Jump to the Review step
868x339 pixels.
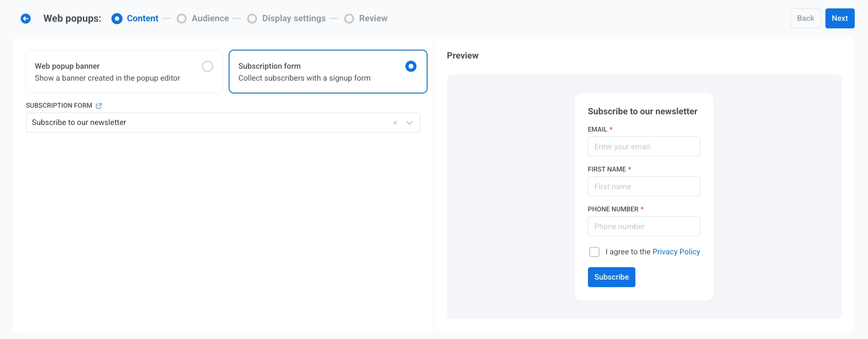[x=366, y=19]
